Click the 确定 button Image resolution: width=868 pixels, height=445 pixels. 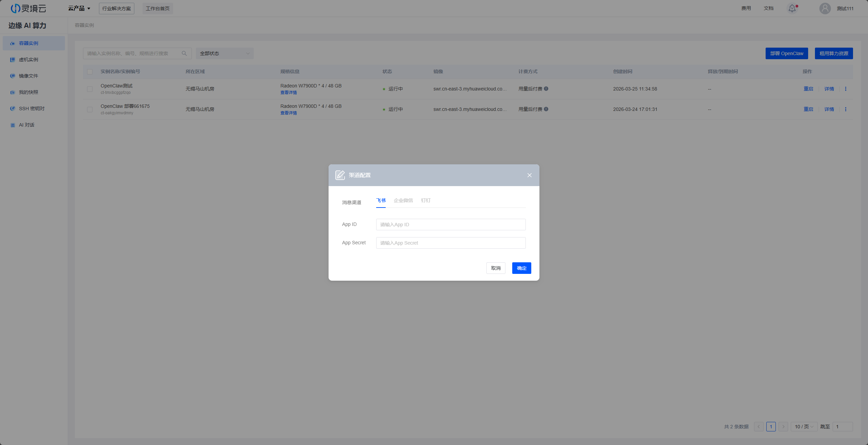point(521,268)
